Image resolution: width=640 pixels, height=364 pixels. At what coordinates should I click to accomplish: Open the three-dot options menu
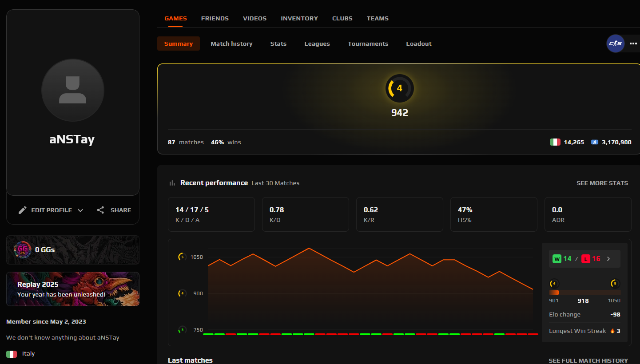pos(633,43)
